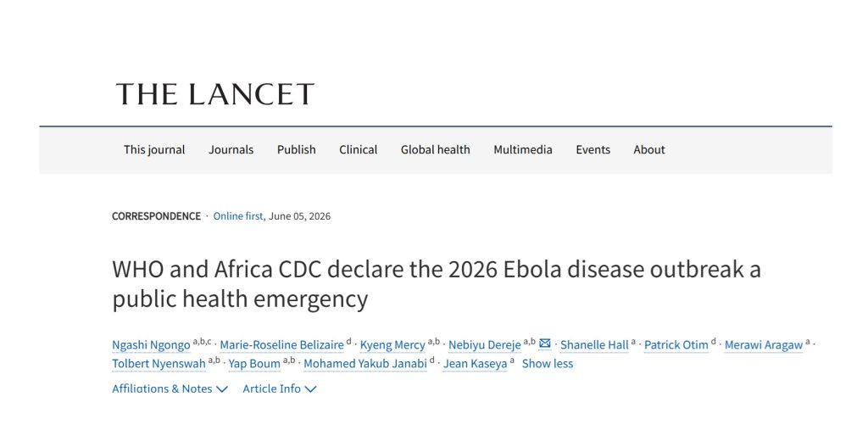Open author Ngashi Ngongo's profile
Image resolution: width=868 pixels, height=447 pixels.
pos(151,345)
